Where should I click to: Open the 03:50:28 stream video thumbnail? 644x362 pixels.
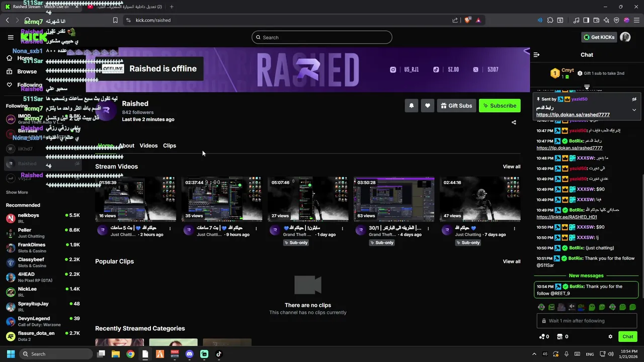click(394, 199)
